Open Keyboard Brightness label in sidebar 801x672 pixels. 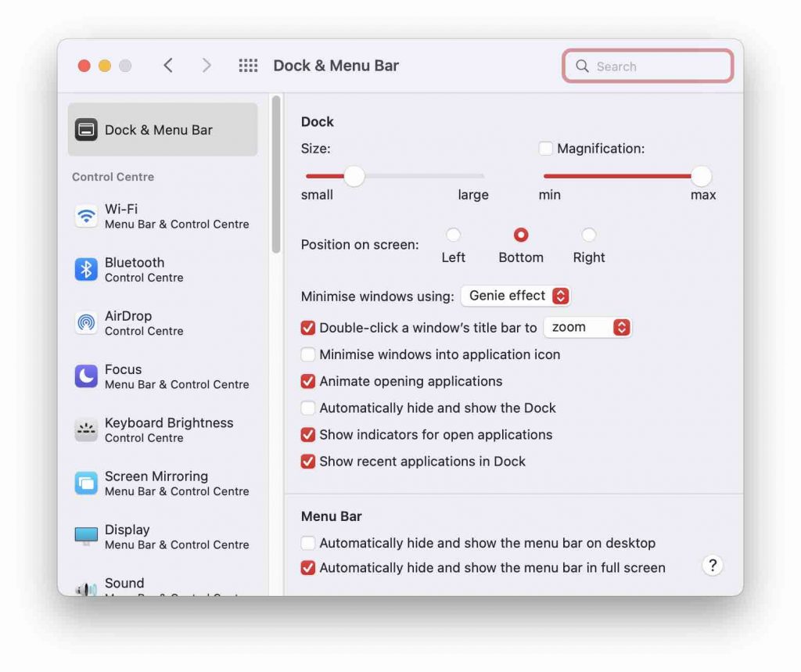(169, 422)
